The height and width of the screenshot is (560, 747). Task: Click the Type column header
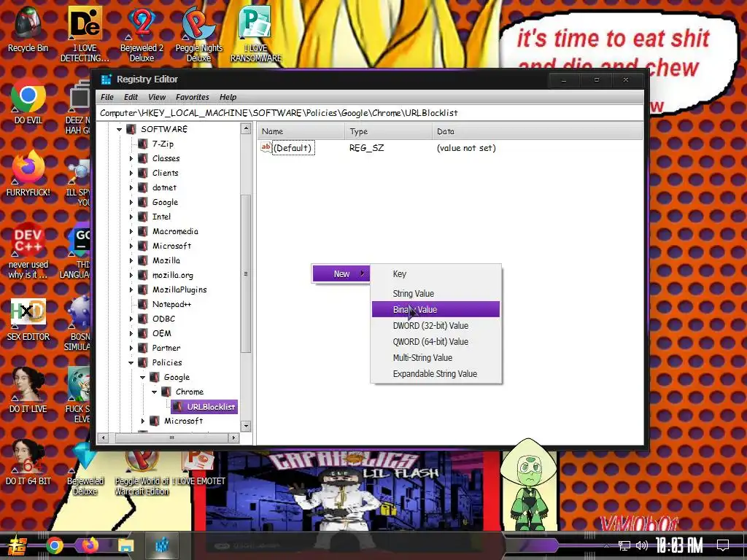point(388,131)
